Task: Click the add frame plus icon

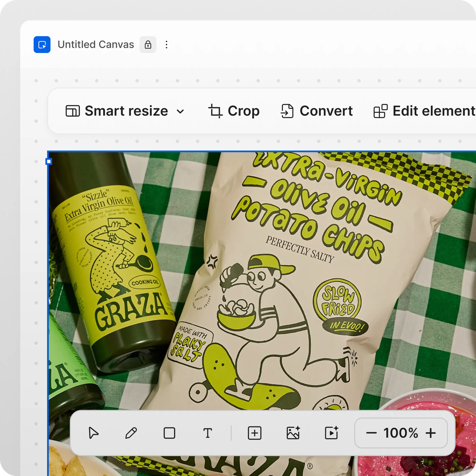Action: pyautogui.click(x=254, y=433)
